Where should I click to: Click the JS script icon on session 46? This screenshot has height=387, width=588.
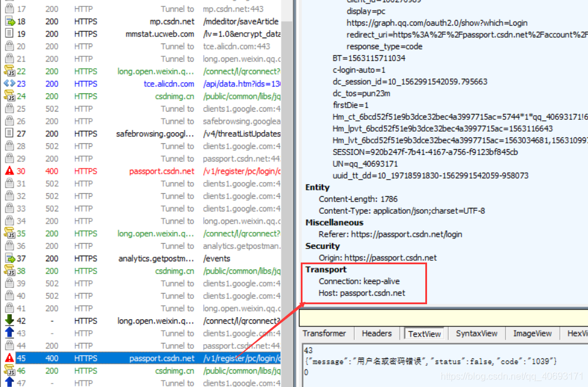(x=9, y=371)
